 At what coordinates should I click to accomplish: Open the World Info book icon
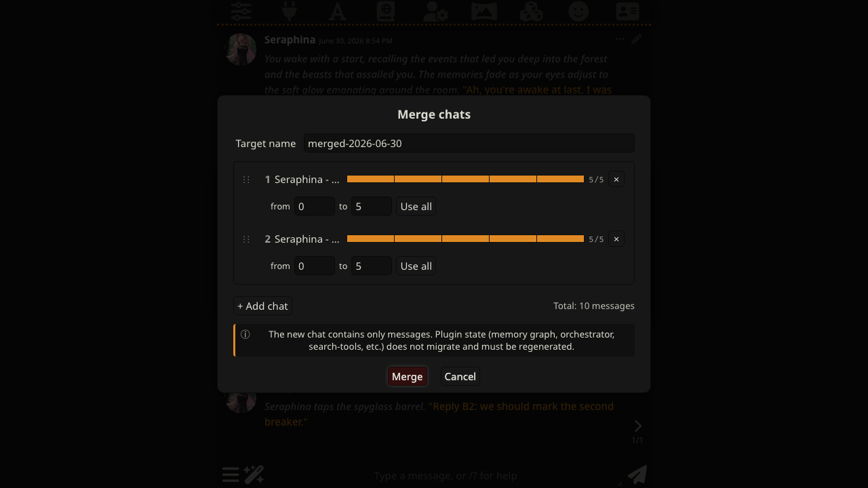pos(386,11)
